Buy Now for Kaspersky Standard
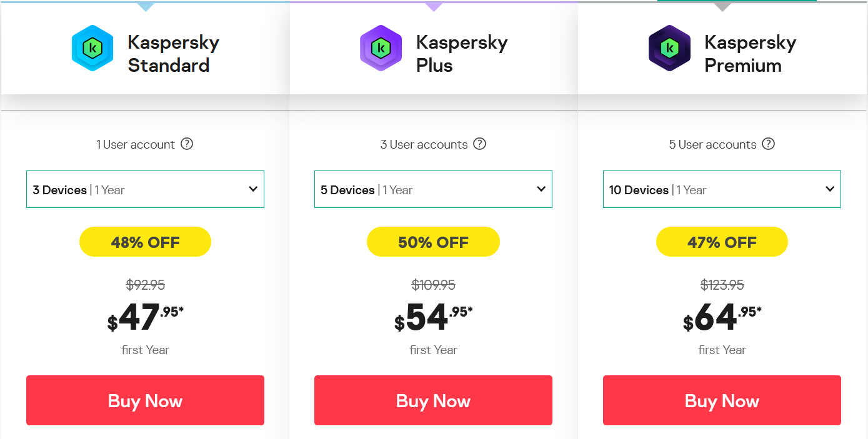The width and height of the screenshot is (868, 439). (145, 400)
